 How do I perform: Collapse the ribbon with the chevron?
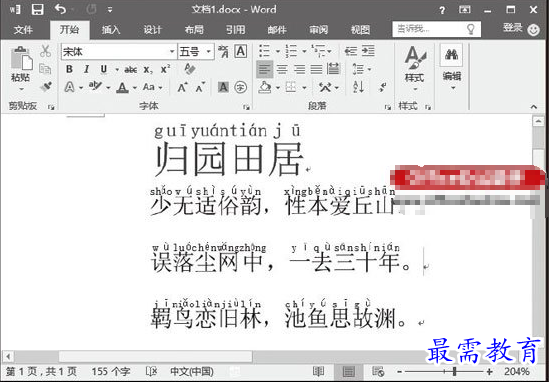[x=534, y=107]
